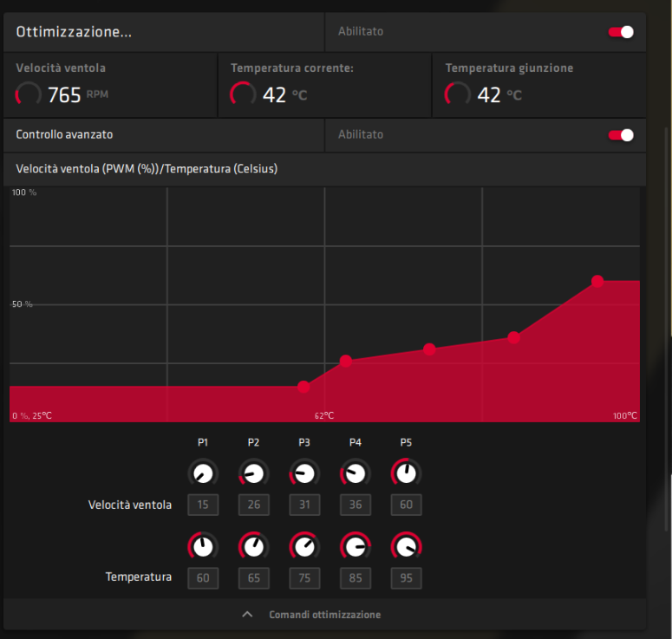The image size is (672, 639).
Task: Click the P5 column header
Action: (407, 442)
